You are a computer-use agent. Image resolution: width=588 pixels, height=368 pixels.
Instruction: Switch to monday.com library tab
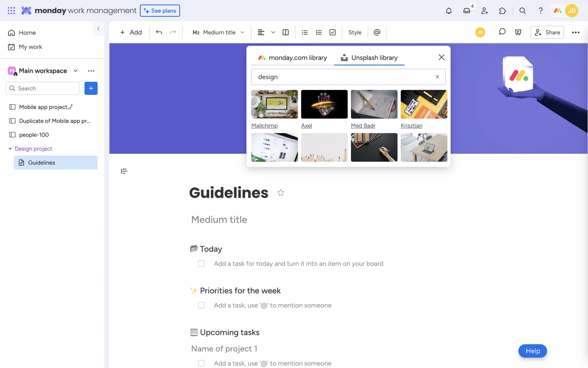click(x=292, y=58)
